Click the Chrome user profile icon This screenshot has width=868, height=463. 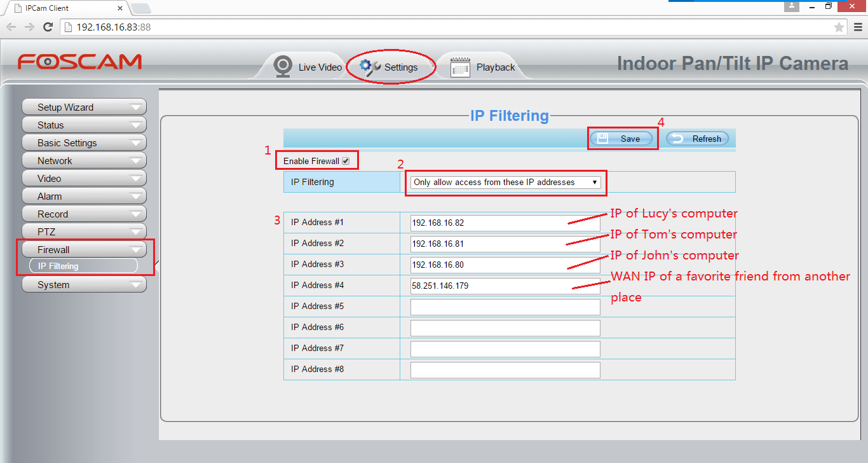(x=791, y=6)
